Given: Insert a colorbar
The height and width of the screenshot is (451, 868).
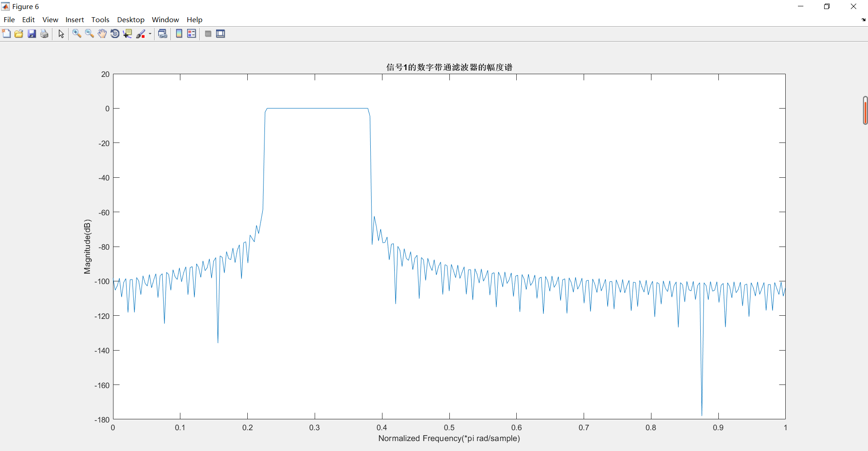Looking at the screenshot, I should (179, 34).
